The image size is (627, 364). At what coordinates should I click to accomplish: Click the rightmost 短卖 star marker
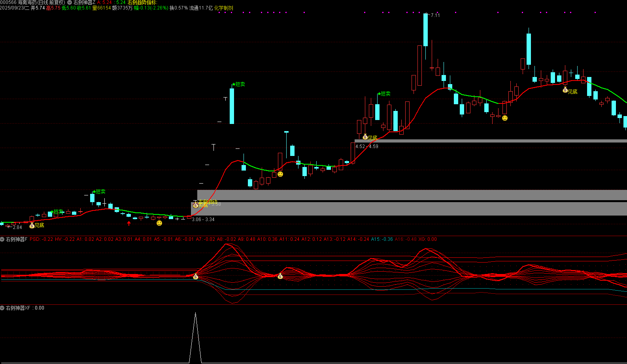[x=384, y=94]
